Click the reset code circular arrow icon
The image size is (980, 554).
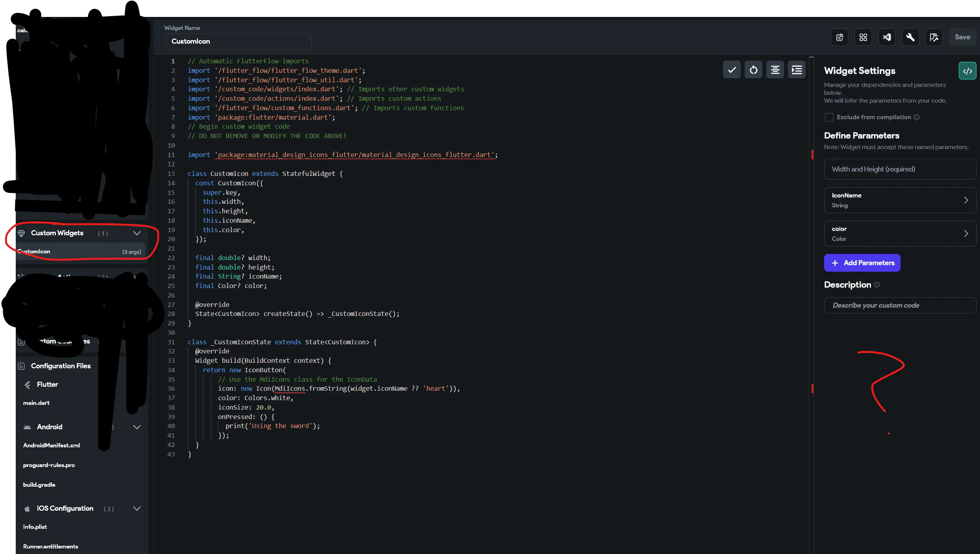(753, 70)
